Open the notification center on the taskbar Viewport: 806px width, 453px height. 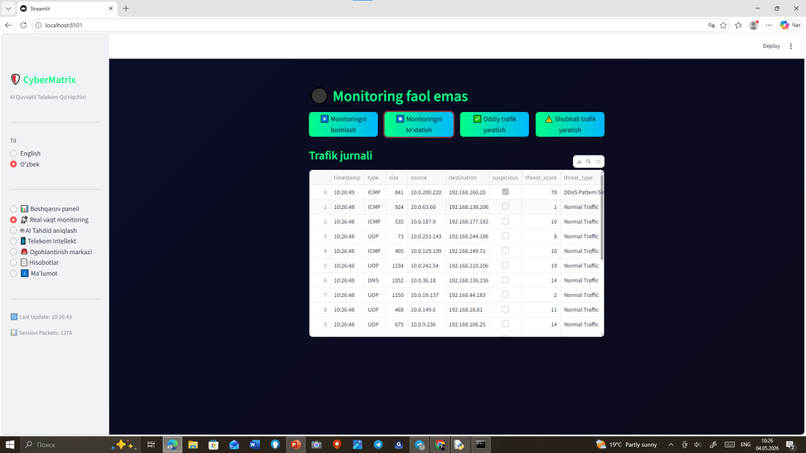[x=791, y=444]
